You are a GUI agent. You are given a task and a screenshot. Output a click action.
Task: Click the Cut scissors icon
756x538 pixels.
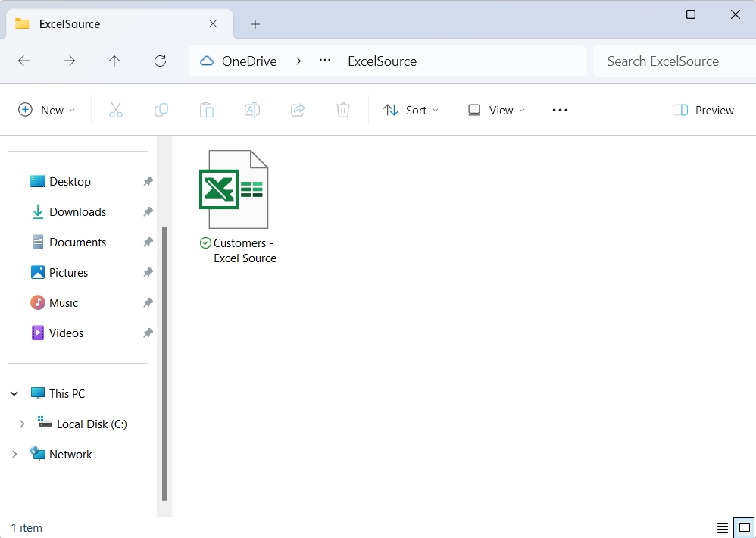116,111
